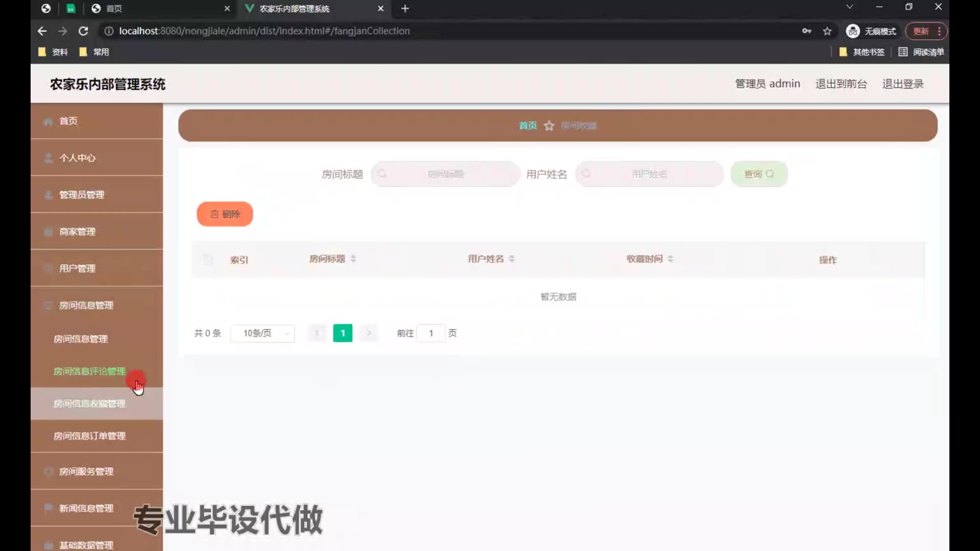Collapse the 房间信息管理 sidebar group

point(86,305)
